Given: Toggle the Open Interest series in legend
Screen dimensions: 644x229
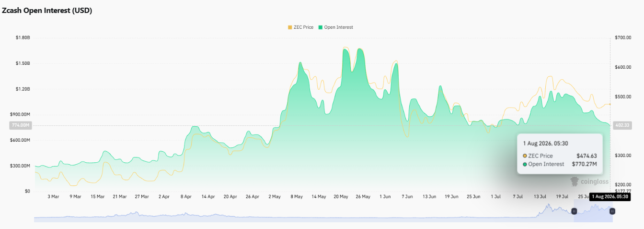Looking at the screenshot, I should (x=335, y=27).
